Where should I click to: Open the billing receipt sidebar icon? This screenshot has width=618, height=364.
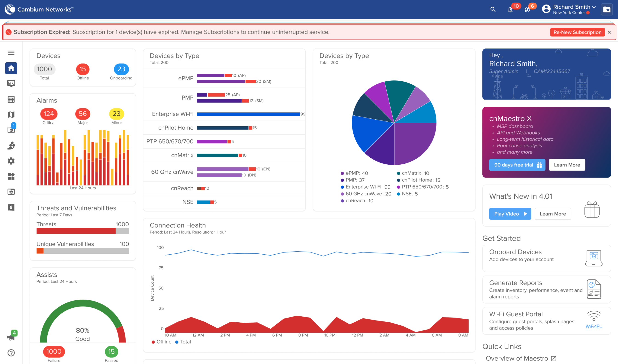[11, 207]
